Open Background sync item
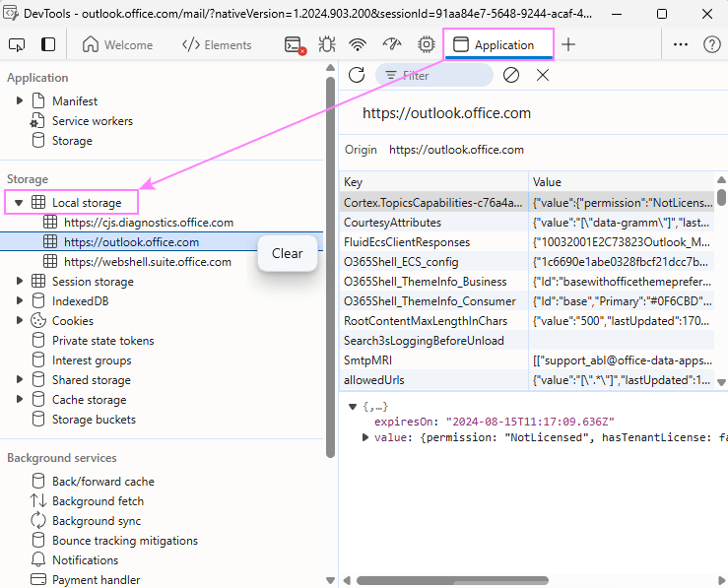The height and width of the screenshot is (588, 728). tap(97, 521)
